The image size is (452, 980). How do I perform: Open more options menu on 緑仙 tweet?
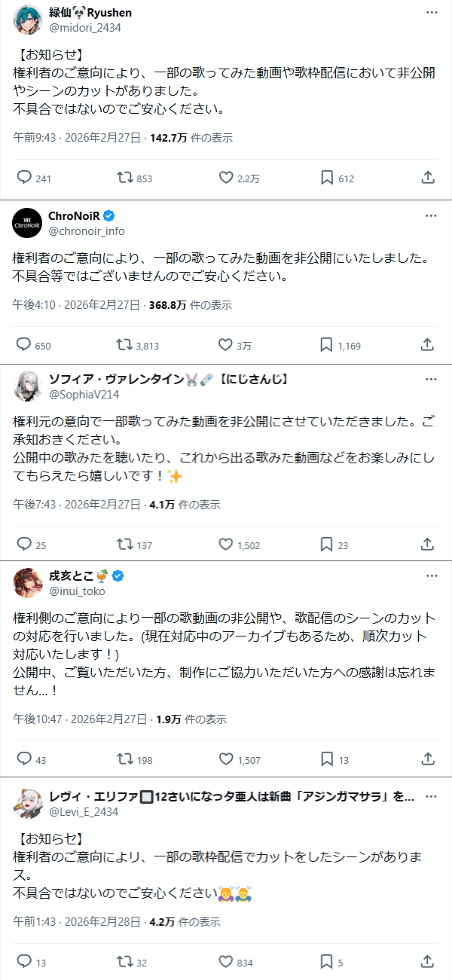coord(431,14)
